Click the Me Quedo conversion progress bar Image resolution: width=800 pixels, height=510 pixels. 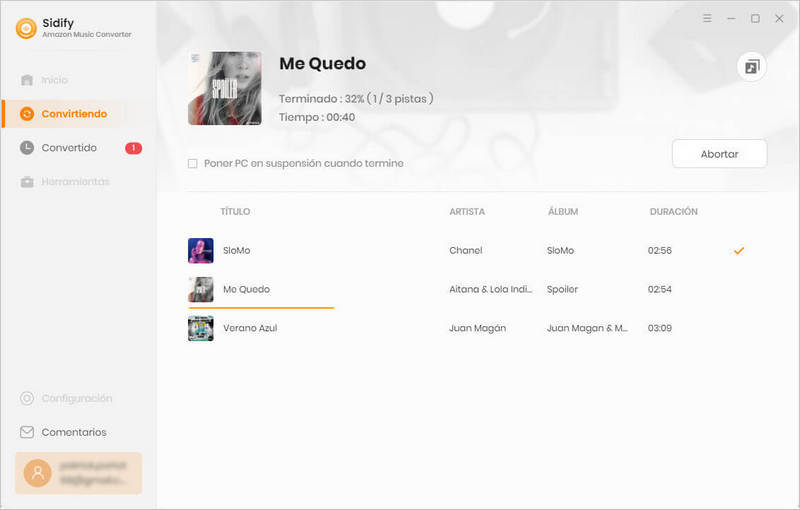click(x=261, y=308)
